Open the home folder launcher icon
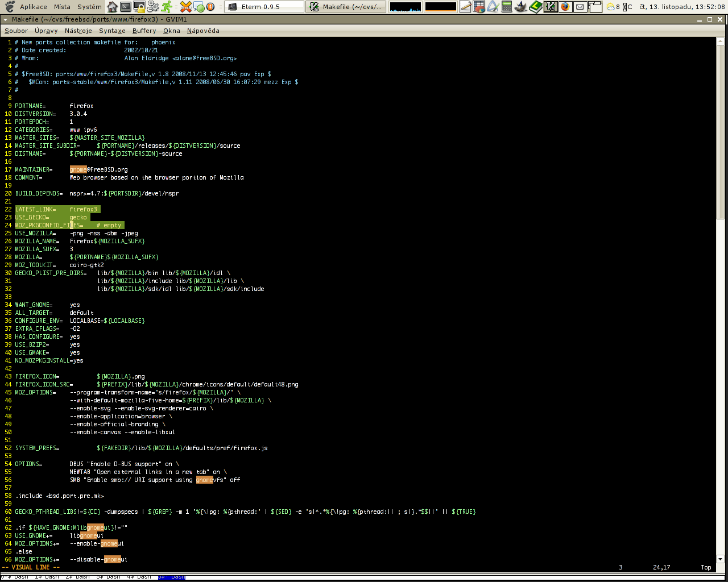 coord(112,7)
